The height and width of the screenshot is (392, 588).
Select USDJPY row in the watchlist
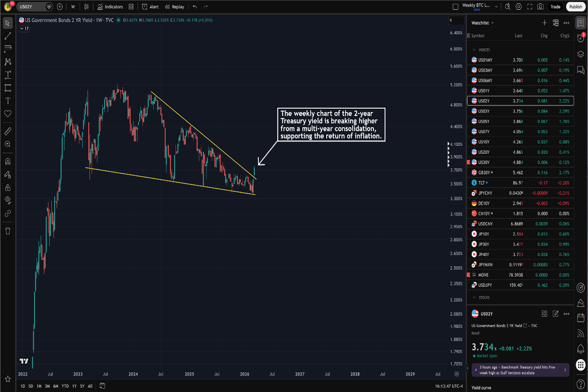520,285
